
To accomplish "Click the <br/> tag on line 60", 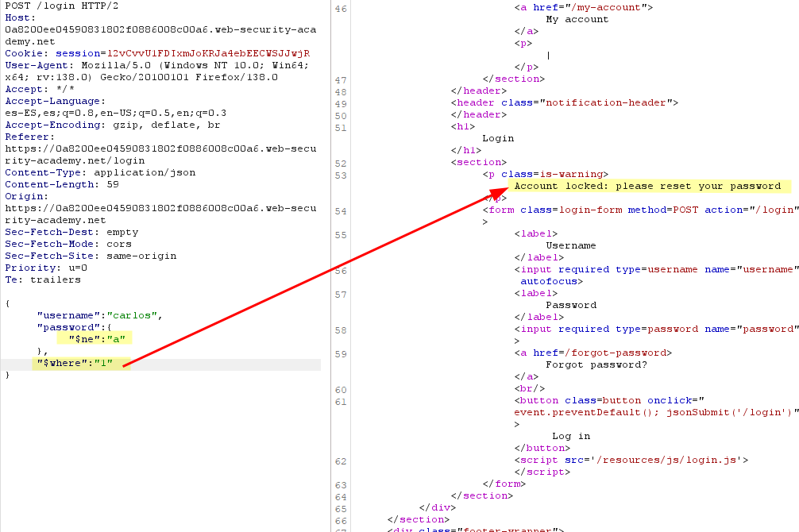I will 530,388.
